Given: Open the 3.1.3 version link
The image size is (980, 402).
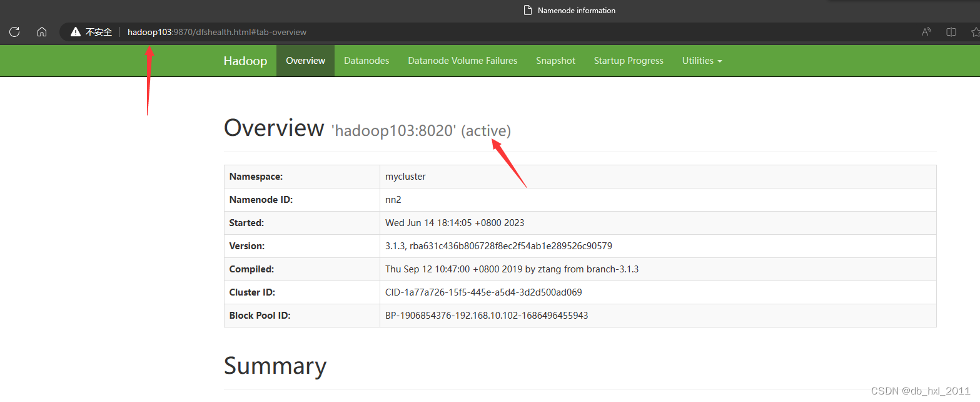Looking at the screenshot, I should (394, 245).
